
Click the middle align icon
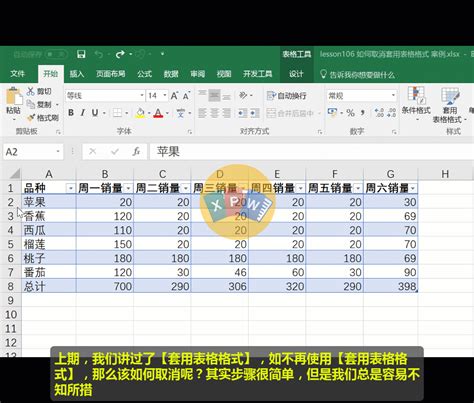[x=214, y=96]
